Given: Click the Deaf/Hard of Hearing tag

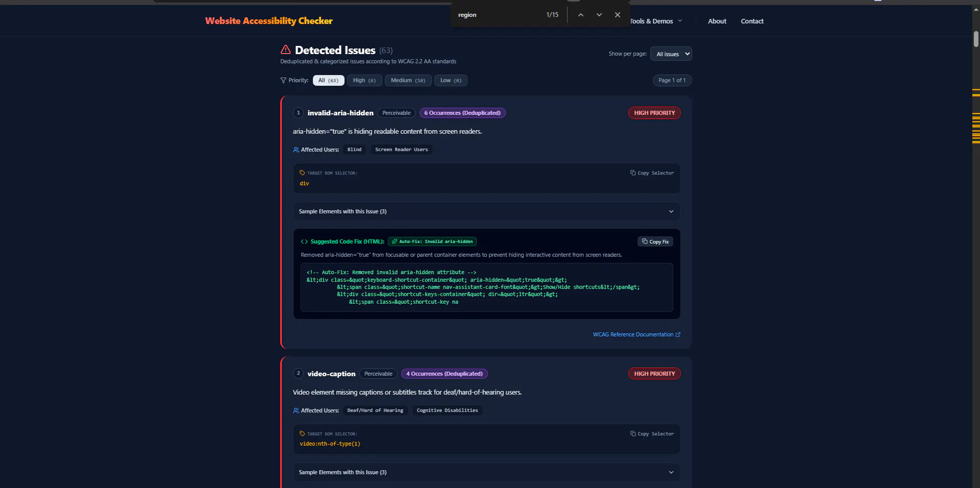Looking at the screenshot, I should [375, 410].
